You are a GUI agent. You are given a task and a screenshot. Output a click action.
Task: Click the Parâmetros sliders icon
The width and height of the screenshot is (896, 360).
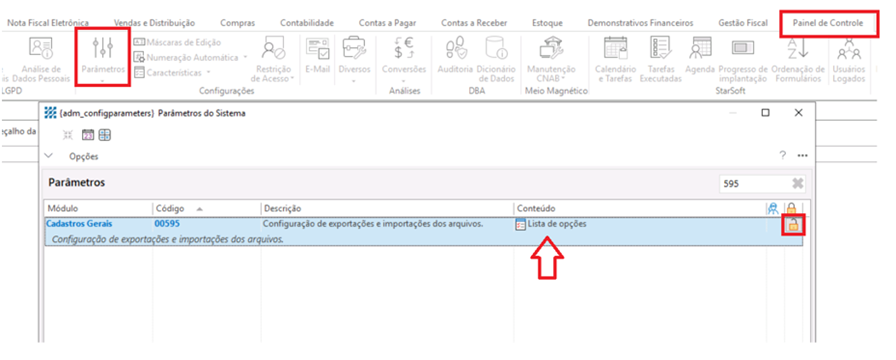pyautogui.click(x=103, y=49)
